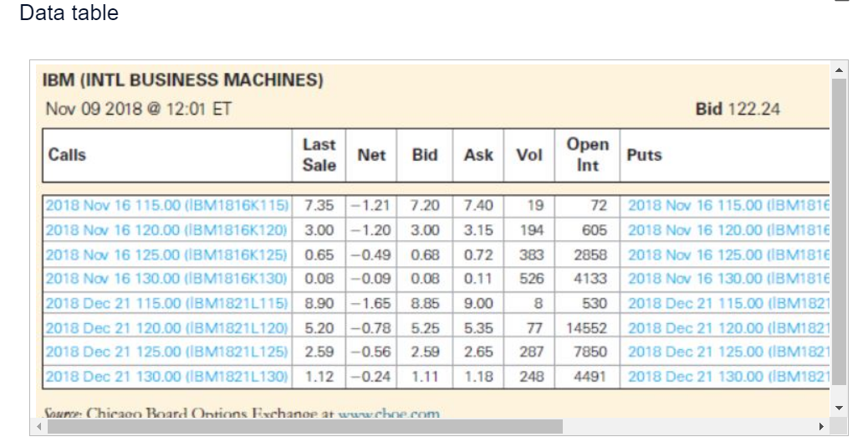Select the Nov 09 2018 @ 12:01 ET timestamp

[138, 108]
